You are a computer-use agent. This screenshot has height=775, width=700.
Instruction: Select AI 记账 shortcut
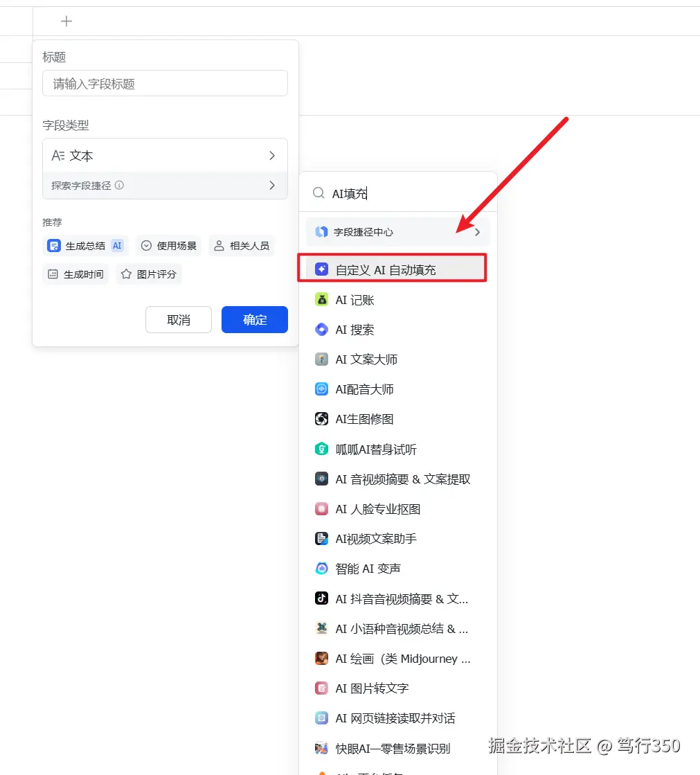[397, 299]
